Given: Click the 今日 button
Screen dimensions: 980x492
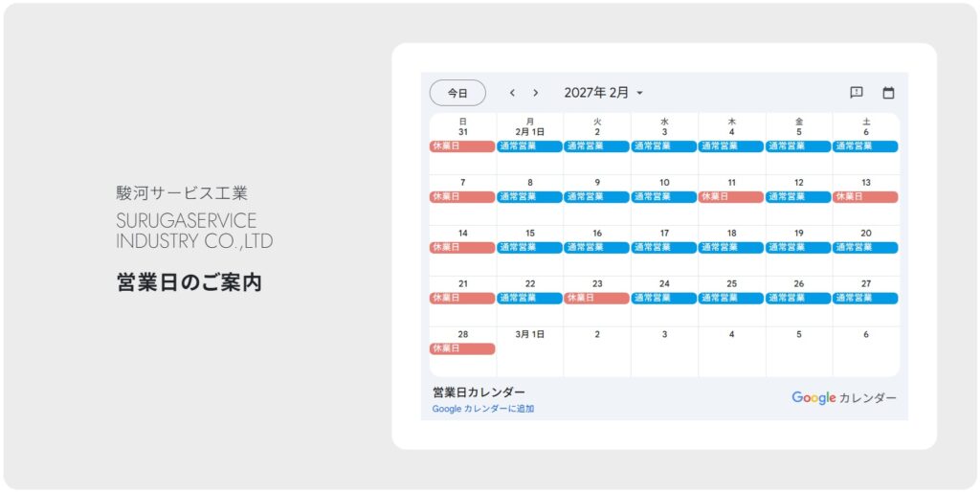Looking at the screenshot, I should [457, 93].
